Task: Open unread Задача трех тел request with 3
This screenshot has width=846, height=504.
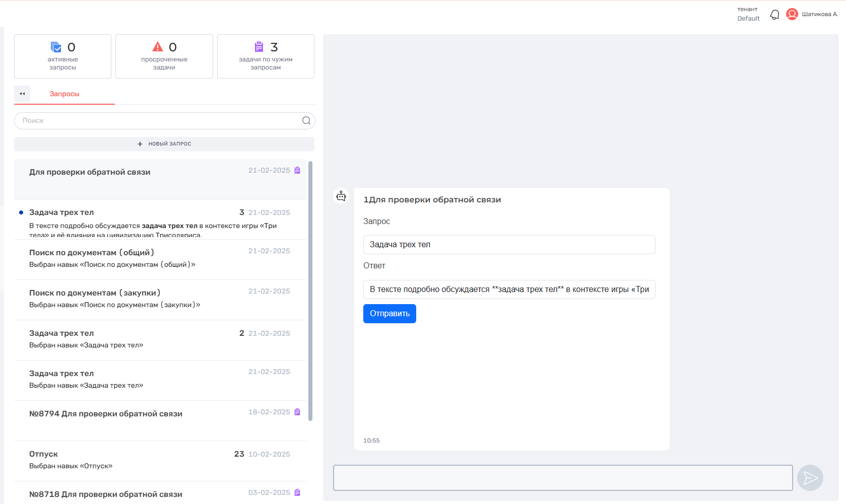Action: [160, 220]
